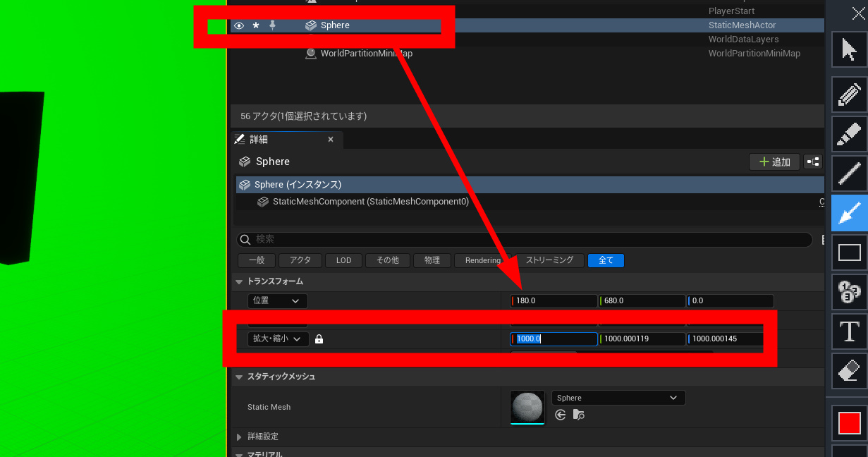Image resolution: width=868 pixels, height=457 pixels.
Task: Select the cursor pointer annotation tool
Action: tap(849, 49)
